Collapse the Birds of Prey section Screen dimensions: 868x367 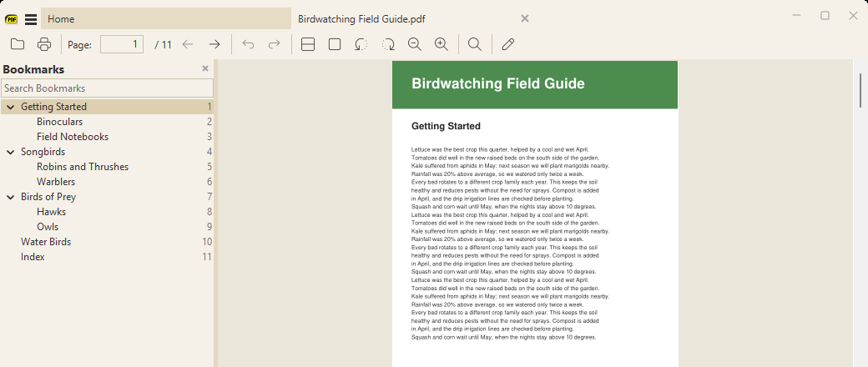(11, 197)
